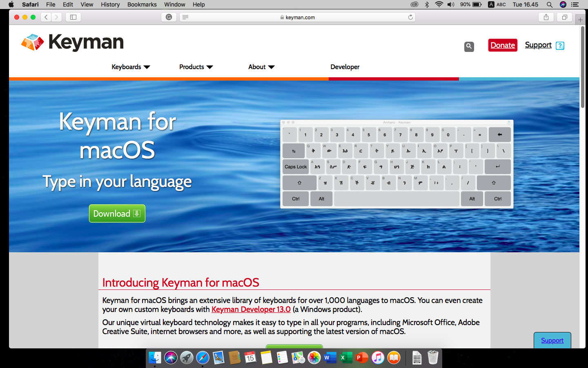The image size is (588, 368).
Task: Launch PowerPoint from the Dock
Action: click(362, 358)
